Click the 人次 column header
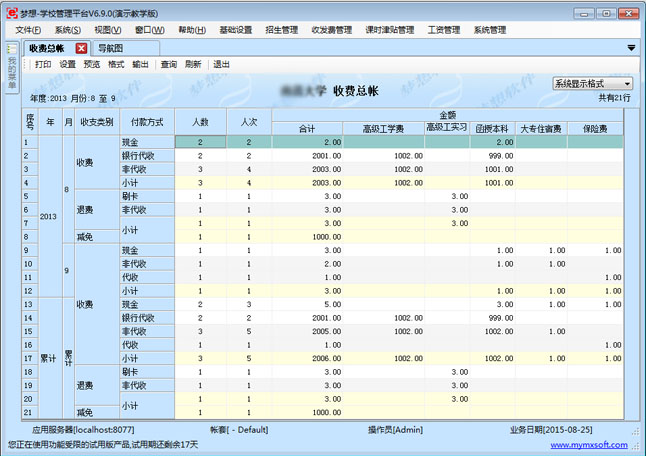The height and width of the screenshot is (456, 646). [x=249, y=122]
